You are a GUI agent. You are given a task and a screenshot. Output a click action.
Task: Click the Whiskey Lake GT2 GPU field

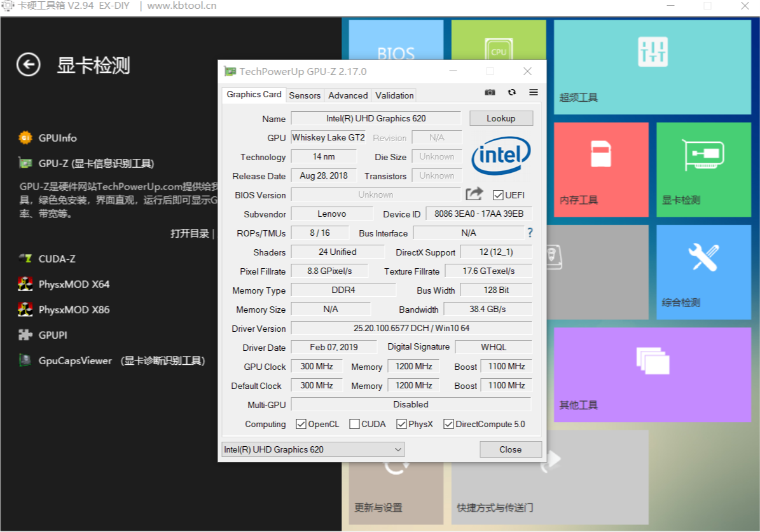point(328,137)
